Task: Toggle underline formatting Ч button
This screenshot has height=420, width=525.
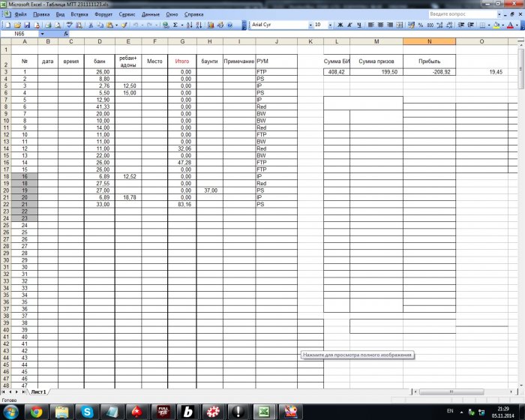Action: coord(359,25)
